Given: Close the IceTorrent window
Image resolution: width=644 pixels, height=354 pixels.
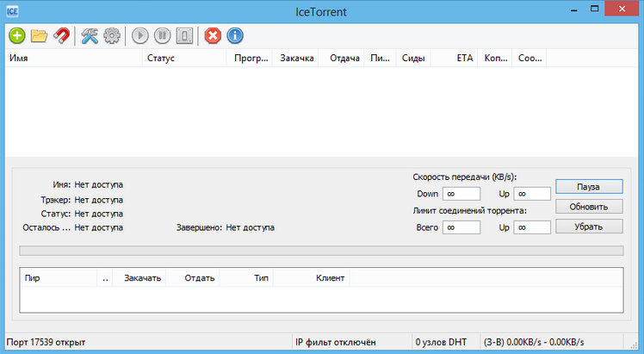Looking at the screenshot, I should coord(622,9).
